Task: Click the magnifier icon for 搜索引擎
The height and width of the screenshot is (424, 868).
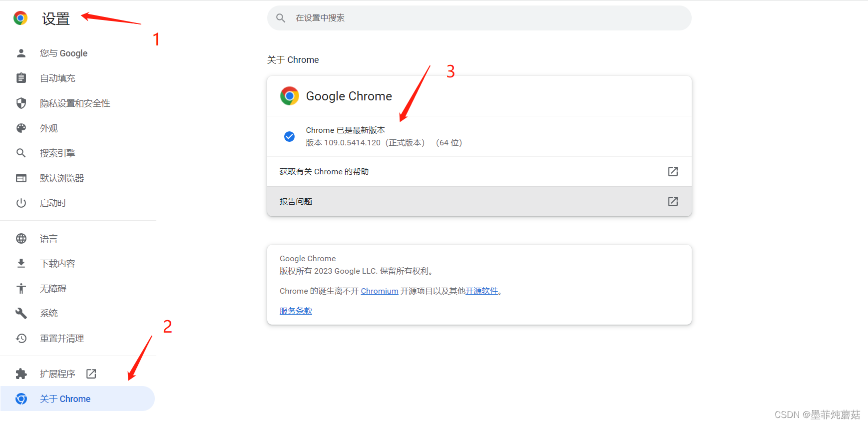Action: coord(21,153)
